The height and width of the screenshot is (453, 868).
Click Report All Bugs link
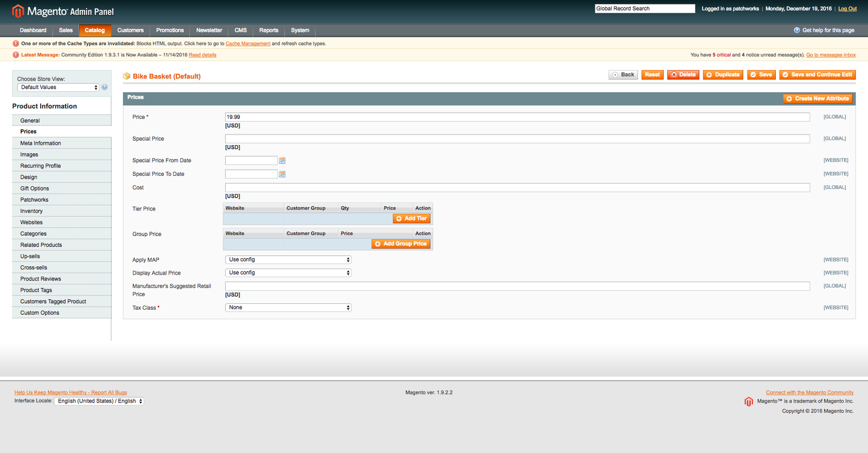[x=71, y=393]
